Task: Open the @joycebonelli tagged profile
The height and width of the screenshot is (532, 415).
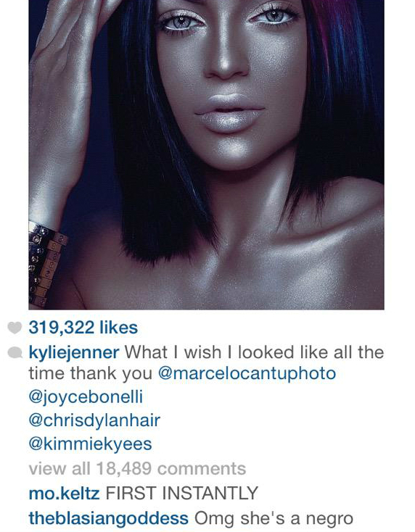Action: [86, 397]
